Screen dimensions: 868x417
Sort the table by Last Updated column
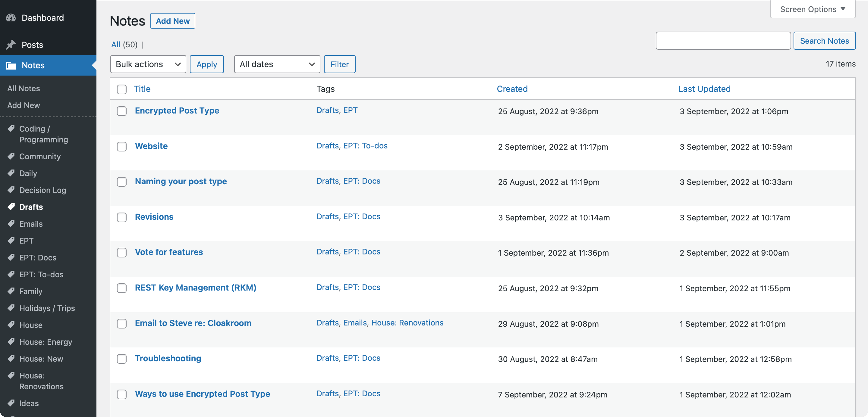(x=704, y=89)
